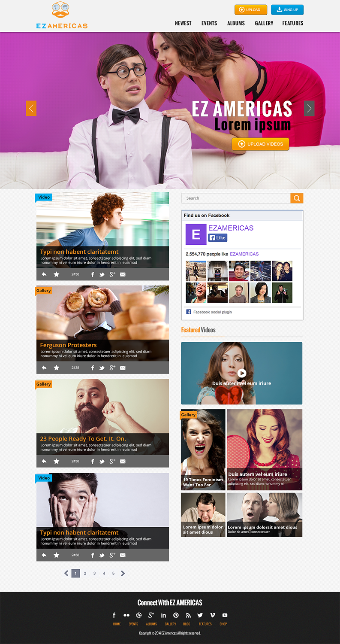Open the NEWEST menu item
Viewport: 340px width, 644px height.
pyautogui.click(x=183, y=23)
